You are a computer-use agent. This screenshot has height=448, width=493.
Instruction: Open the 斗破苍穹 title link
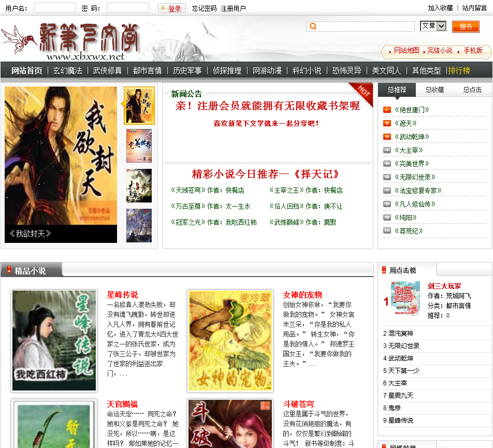[298, 404]
